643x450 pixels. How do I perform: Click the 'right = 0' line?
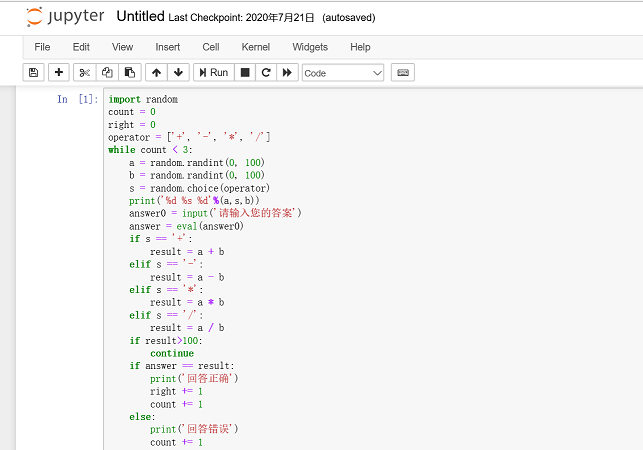tap(132, 125)
